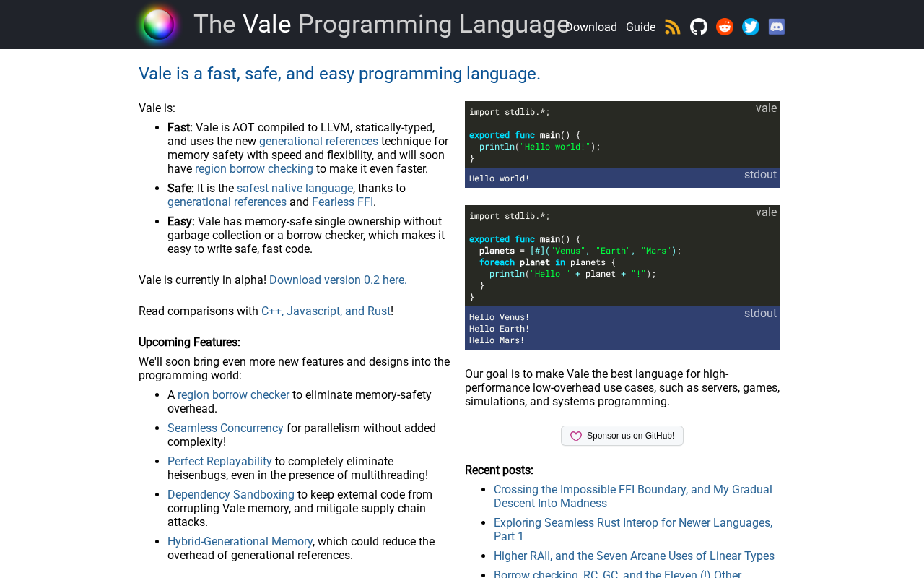Open the region borrow checking link
The height and width of the screenshot is (578, 924).
(x=254, y=169)
